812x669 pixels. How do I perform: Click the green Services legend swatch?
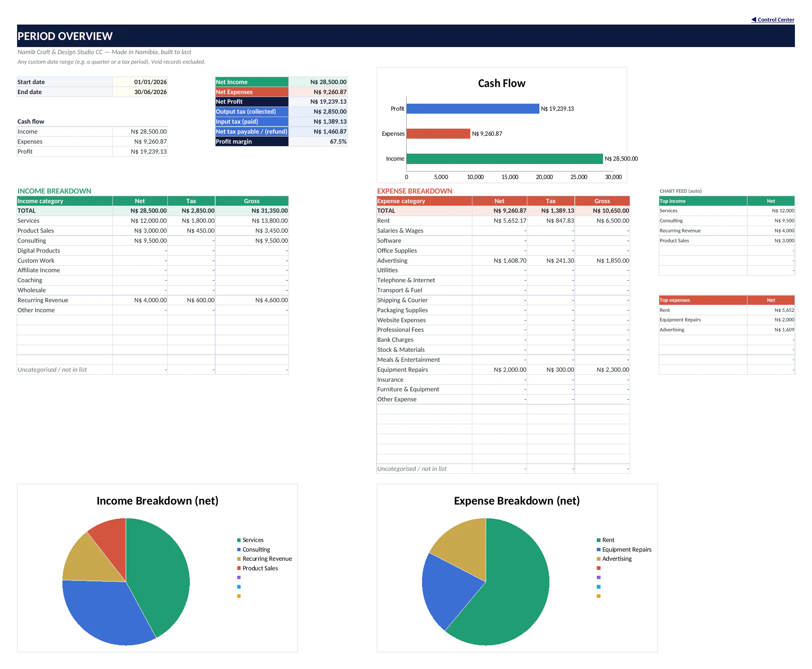pyautogui.click(x=239, y=540)
